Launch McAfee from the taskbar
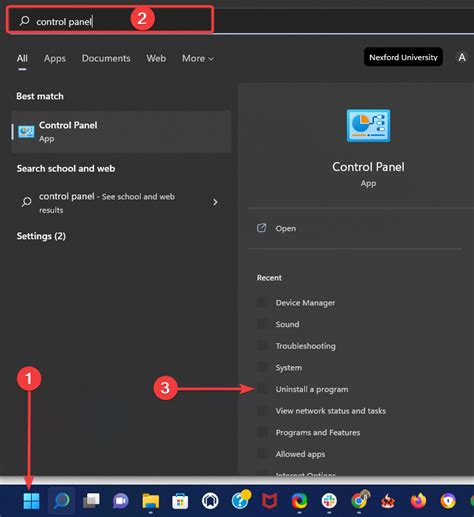474x517 pixels. point(270,501)
